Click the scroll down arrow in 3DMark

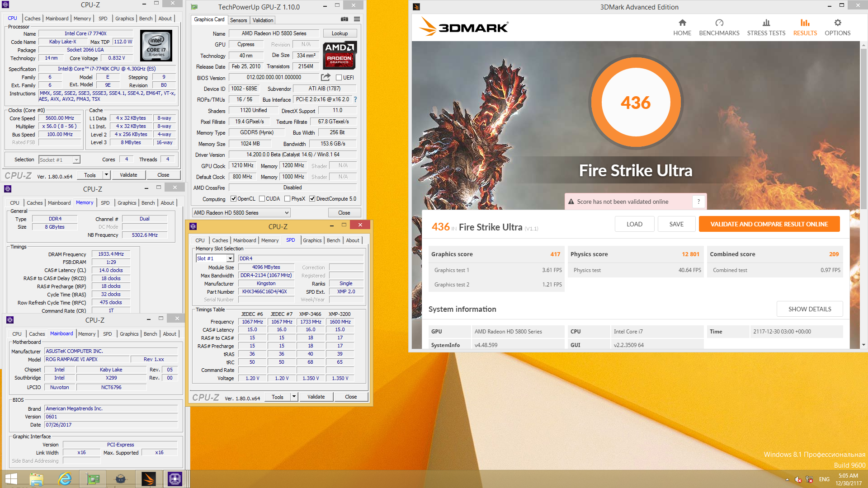(x=863, y=345)
